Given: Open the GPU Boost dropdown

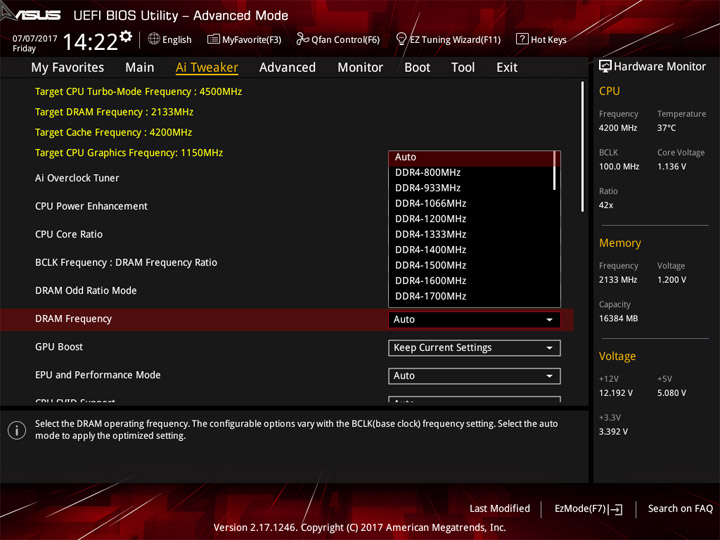Looking at the screenshot, I should (474, 348).
